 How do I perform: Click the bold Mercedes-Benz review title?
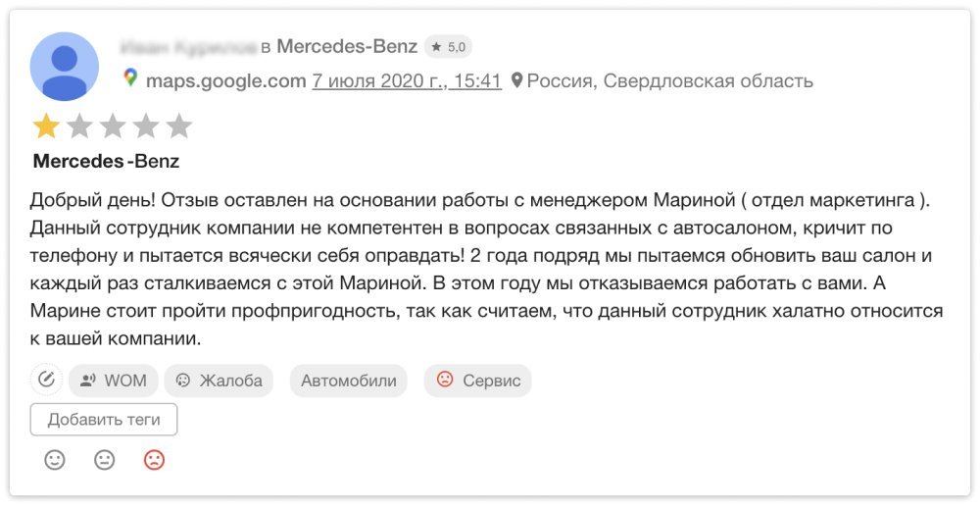106,161
